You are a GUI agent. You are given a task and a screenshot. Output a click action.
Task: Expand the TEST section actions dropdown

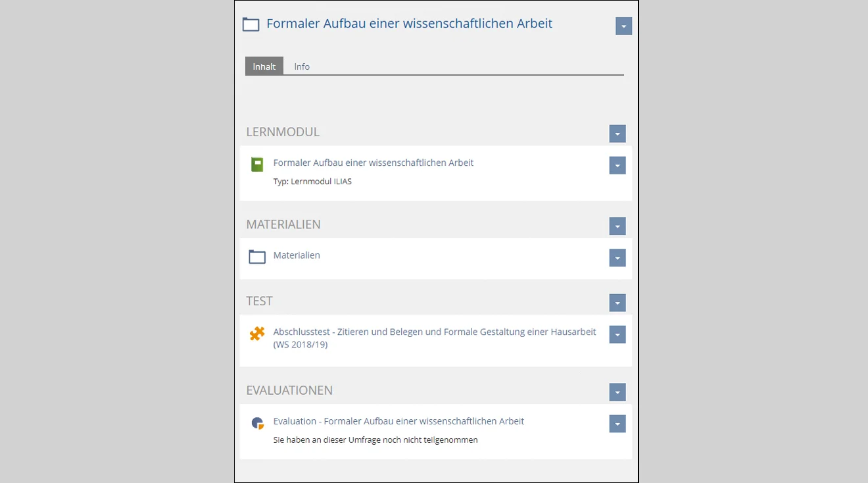(617, 303)
